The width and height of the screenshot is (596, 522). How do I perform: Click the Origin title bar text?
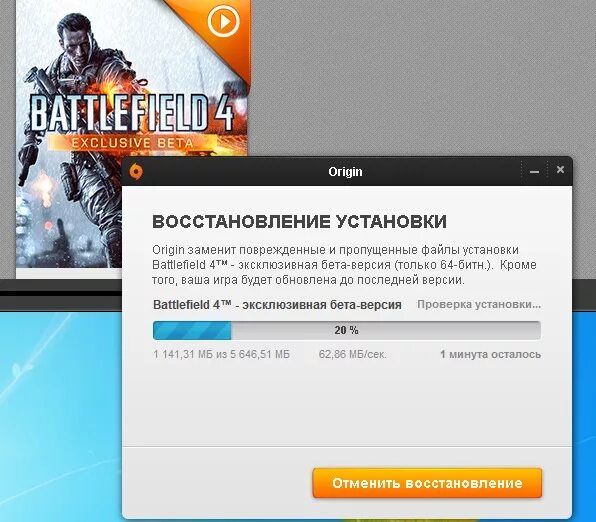tap(345, 172)
